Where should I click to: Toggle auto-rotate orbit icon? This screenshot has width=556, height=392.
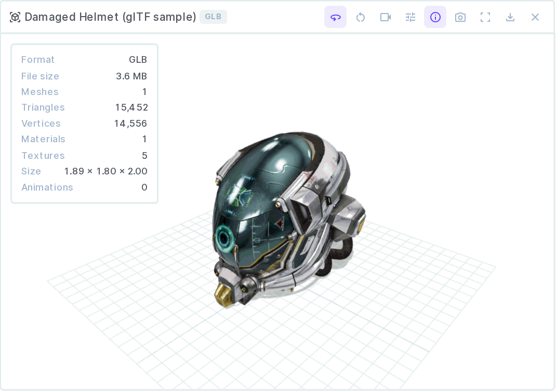tap(335, 17)
